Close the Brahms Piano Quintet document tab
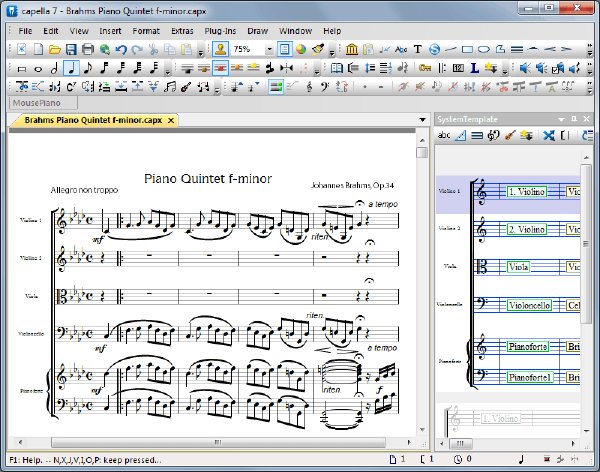This screenshot has width=600, height=472. coord(171,120)
